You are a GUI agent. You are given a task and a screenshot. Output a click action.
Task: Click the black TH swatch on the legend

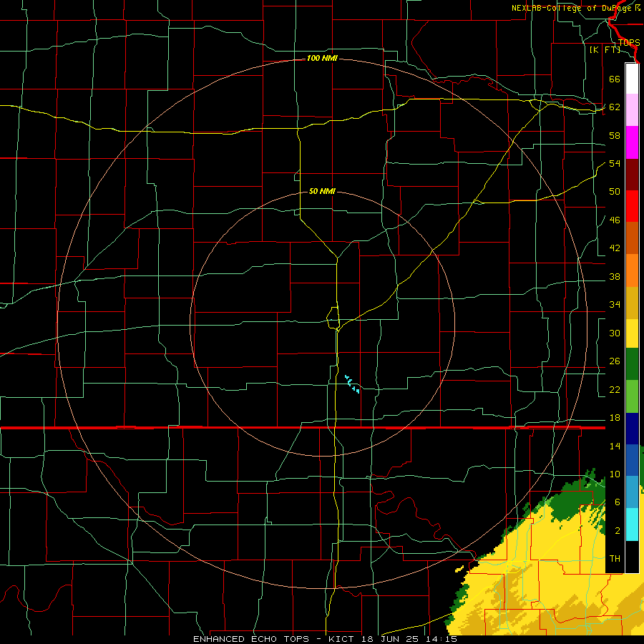click(632, 557)
